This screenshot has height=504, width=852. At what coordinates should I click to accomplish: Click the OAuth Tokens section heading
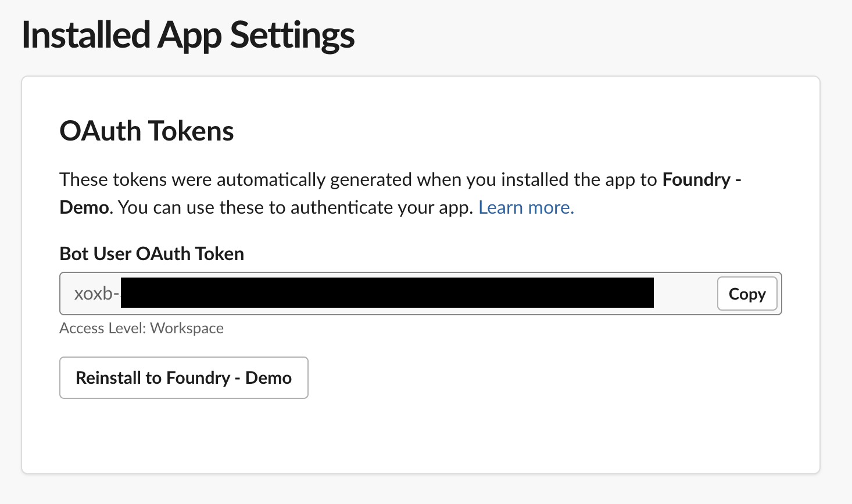[146, 131]
